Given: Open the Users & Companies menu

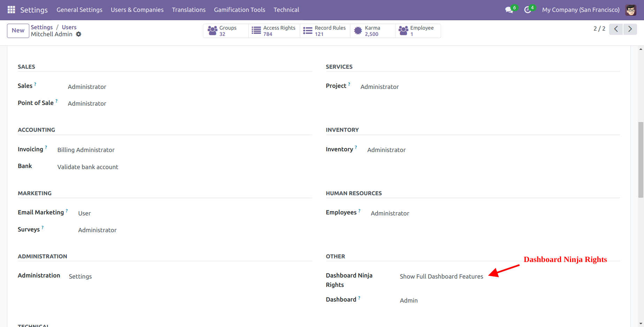Looking at the screenshot, I should (x=137, y=10).
